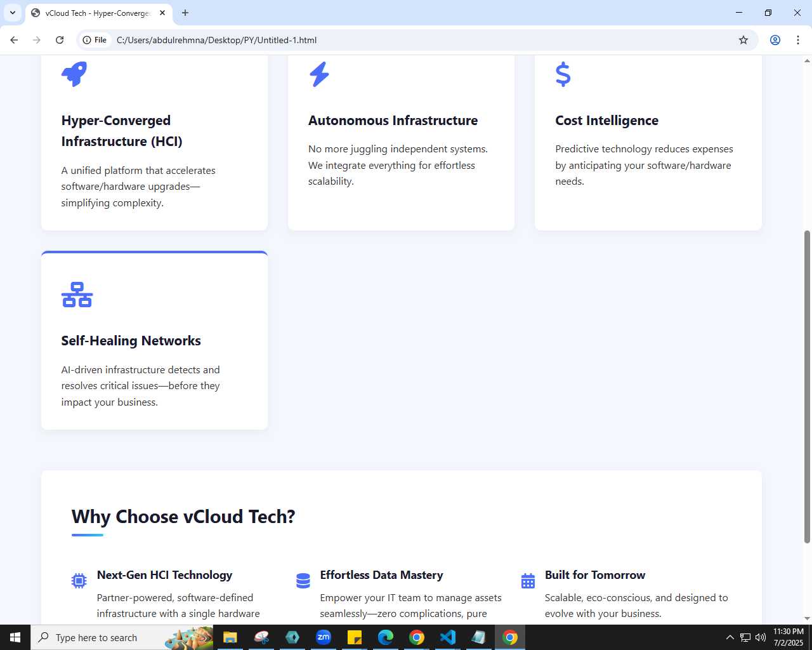Click the File info icon in address bar
Image resolution: width=812 pixels, height=650 pixels.
95,40
